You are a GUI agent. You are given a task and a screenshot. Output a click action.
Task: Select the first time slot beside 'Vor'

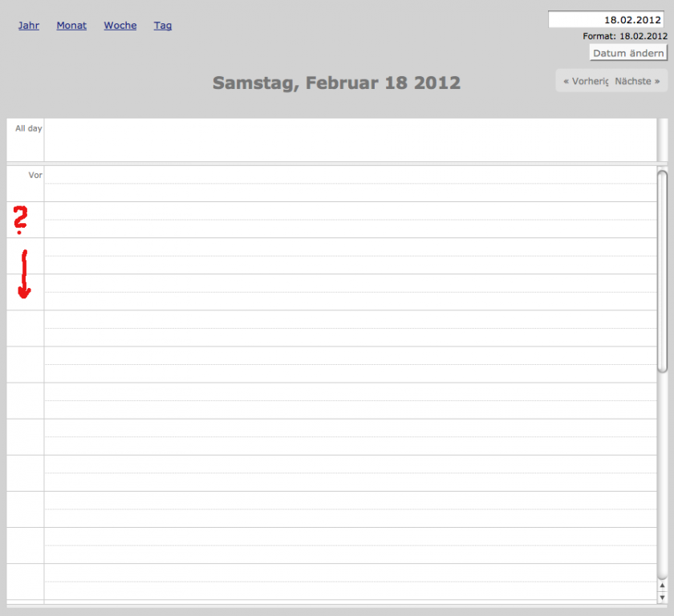350,175
